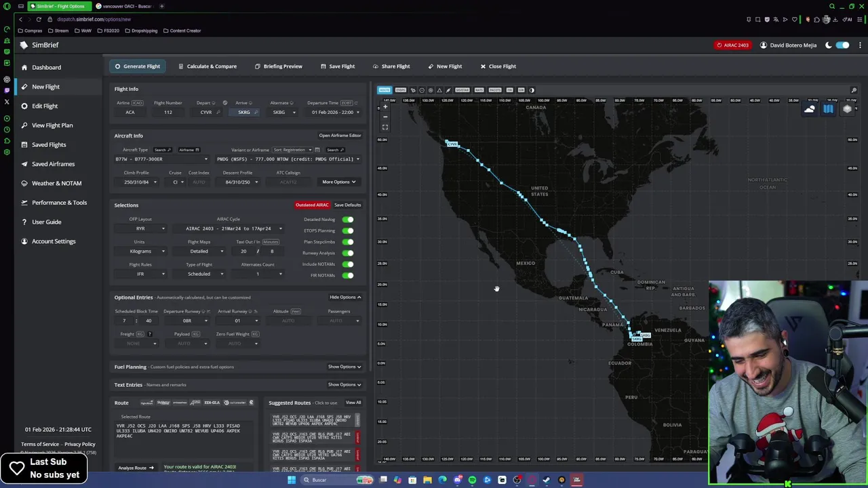This screenshot has width=868, height=488.
Task: Open the Descent Profile 84/310/250 dropdown
Action: click(238, 182)
